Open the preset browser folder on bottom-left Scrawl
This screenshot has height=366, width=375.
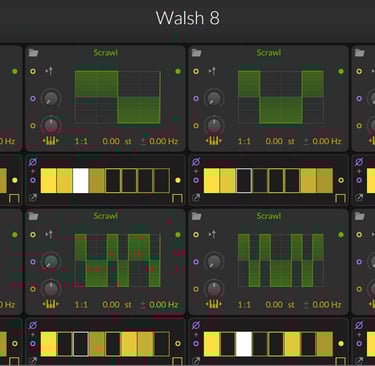coord(33,216)
